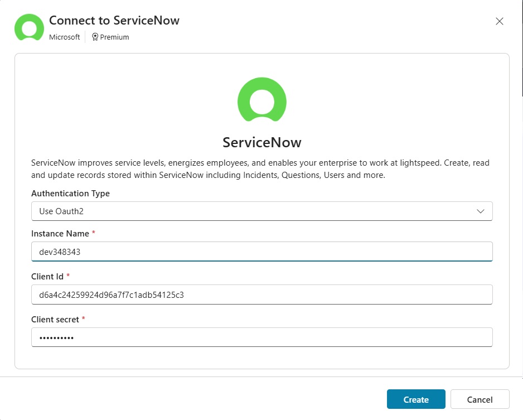Screen dimensions: 523x420
Task: Close the Connect to ServiceNow dialog
Action: [x=500, y=21]
